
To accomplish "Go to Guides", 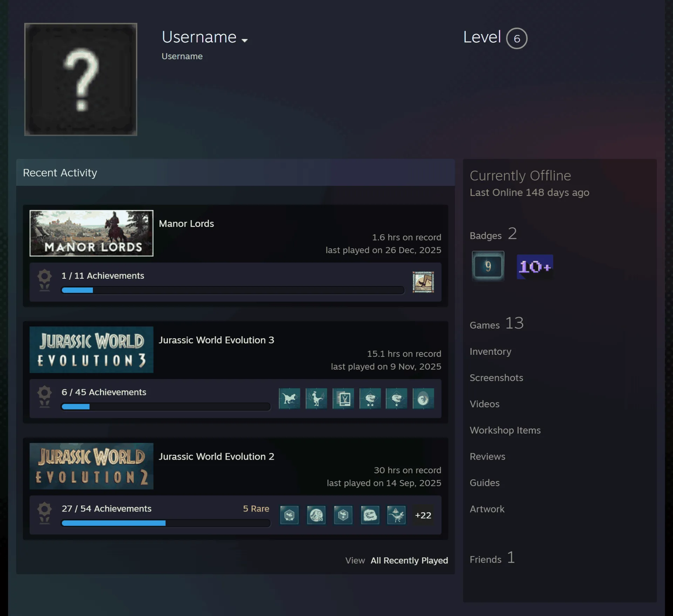I will [484, 483].
